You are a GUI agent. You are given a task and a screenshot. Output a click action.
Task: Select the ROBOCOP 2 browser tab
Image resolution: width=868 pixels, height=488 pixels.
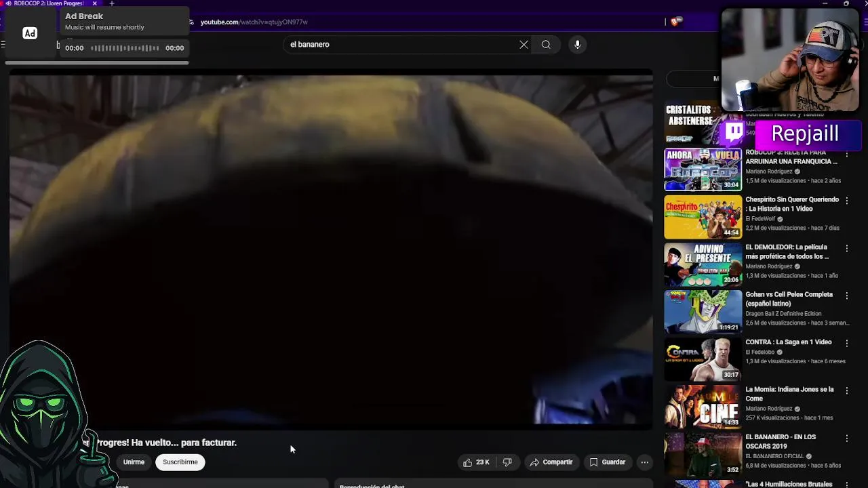pos(49,3)
